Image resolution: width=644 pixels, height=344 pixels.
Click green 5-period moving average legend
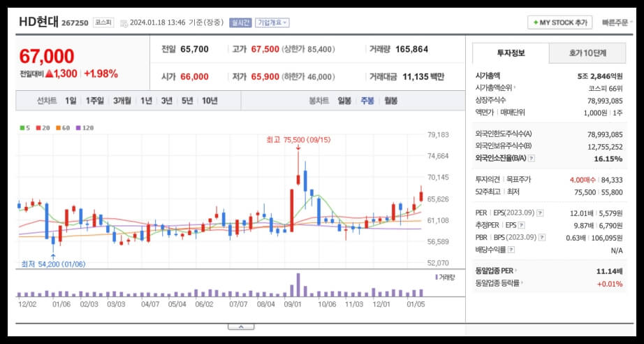25,128
